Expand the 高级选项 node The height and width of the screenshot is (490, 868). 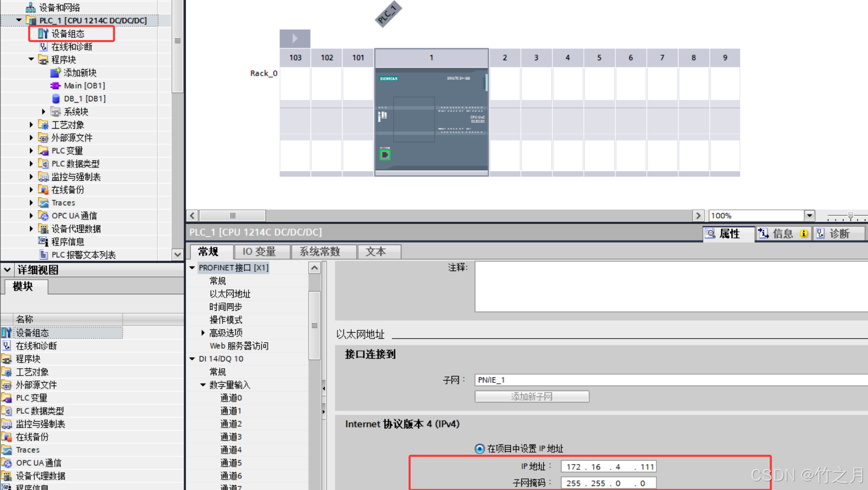203,333
